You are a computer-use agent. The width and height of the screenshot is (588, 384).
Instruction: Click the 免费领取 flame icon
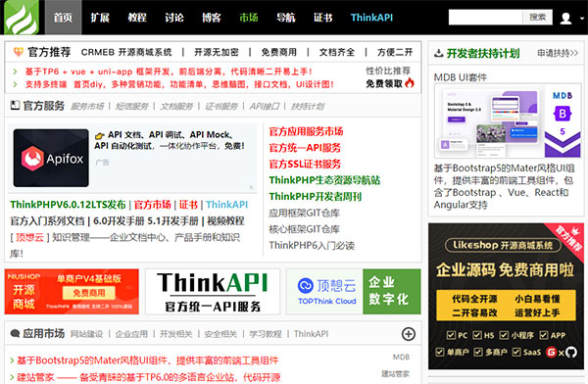click(410, 82)
